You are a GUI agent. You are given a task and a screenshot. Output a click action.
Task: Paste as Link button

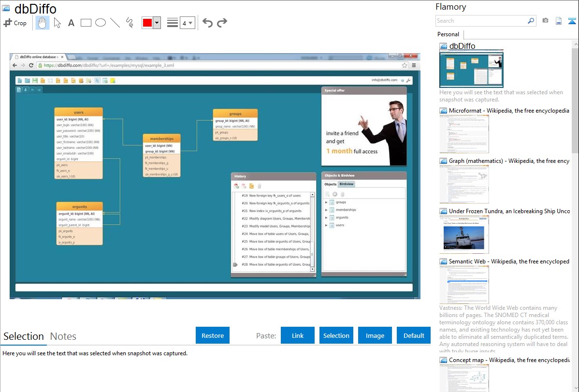pos(298,335)
